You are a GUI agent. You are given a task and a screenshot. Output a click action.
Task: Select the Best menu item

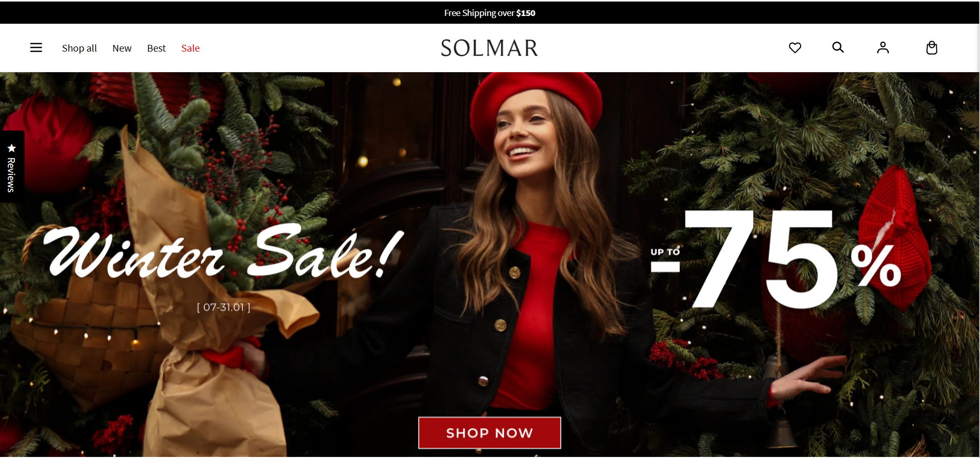tap(156, 48)
